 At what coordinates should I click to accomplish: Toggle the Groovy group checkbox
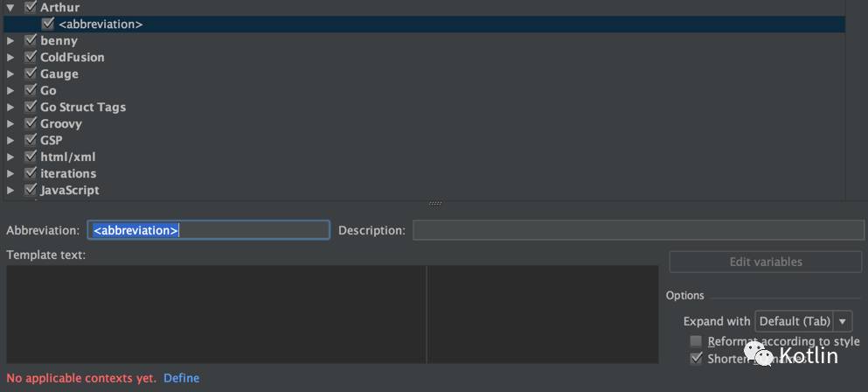31,123
